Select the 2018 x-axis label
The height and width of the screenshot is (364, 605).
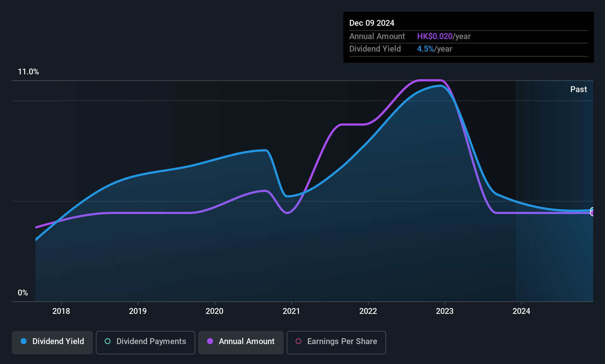pos(61,311)
